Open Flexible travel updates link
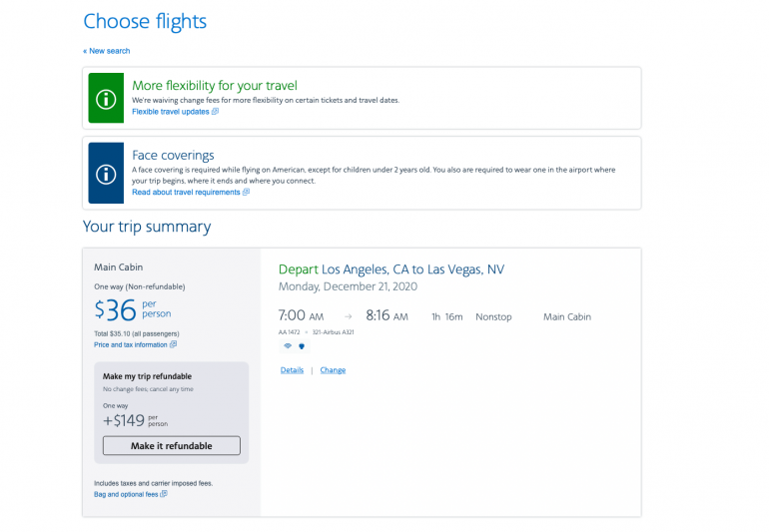The image size is (769, 532). coord(171,112)
